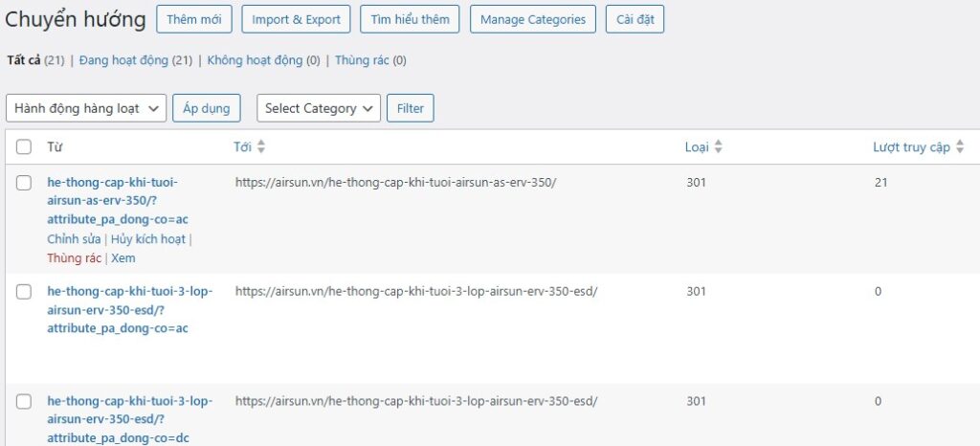Switch to Không hoạt động view

pyautogui.click(x=255, y=60)
